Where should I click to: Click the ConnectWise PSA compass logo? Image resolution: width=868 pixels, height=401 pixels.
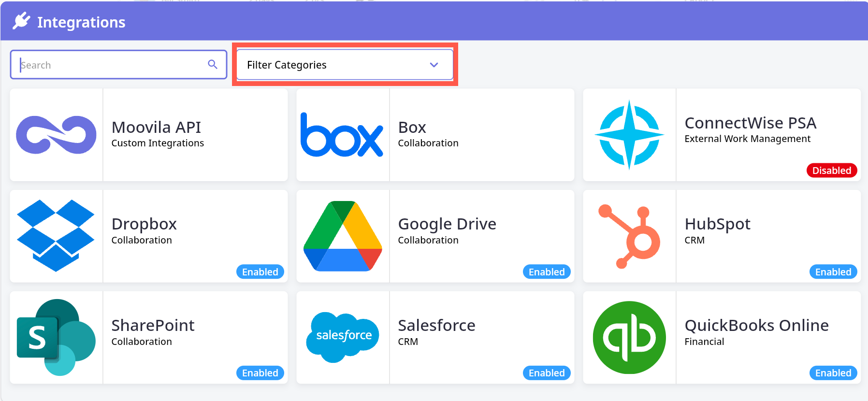pos(629,135)
